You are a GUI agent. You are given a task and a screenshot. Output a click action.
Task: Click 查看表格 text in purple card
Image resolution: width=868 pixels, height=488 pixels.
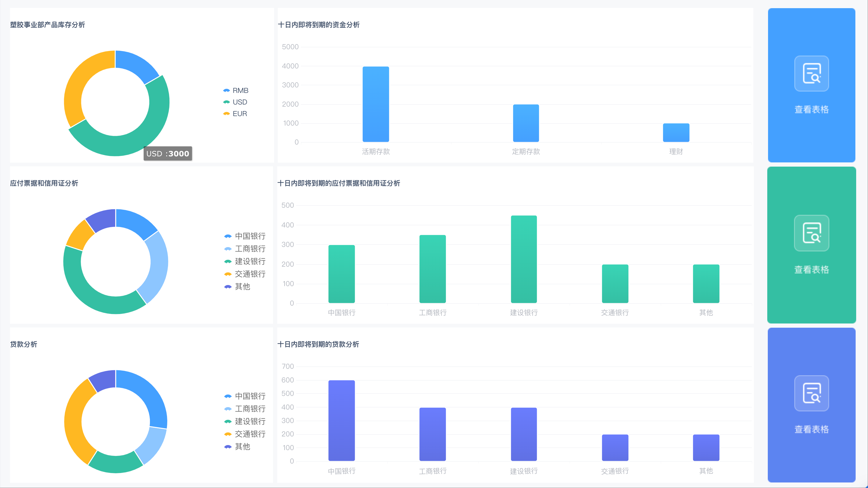pyautogui.click(x=811, y=429)
